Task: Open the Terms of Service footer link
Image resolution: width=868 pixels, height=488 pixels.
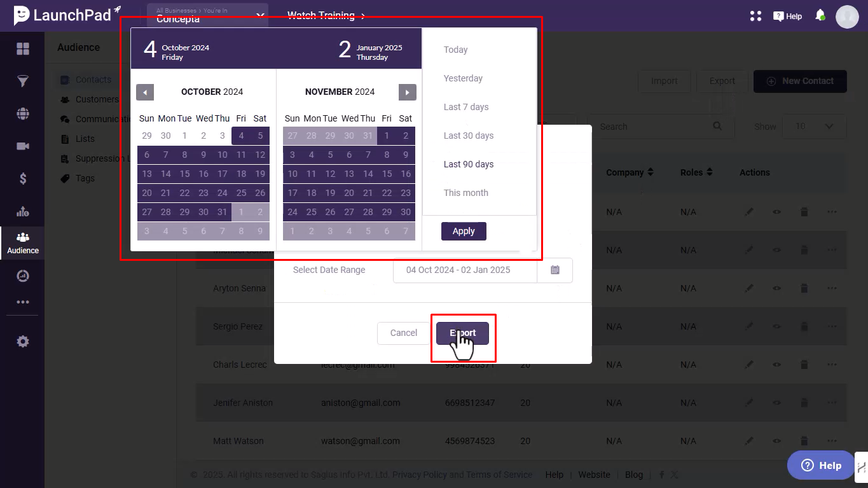Action: pyautogui.click(x=499, y=475)
